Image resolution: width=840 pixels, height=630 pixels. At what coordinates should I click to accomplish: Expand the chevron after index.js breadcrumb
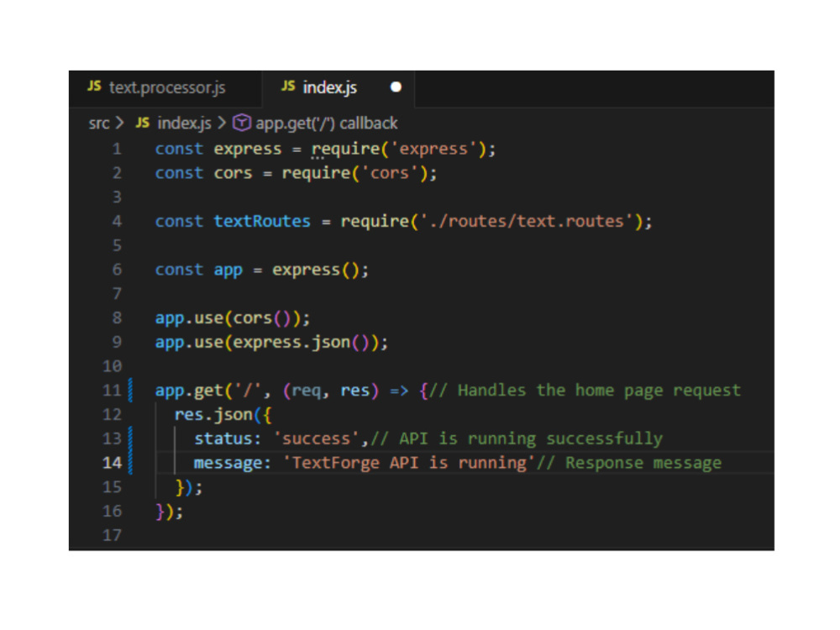[222, 123]
